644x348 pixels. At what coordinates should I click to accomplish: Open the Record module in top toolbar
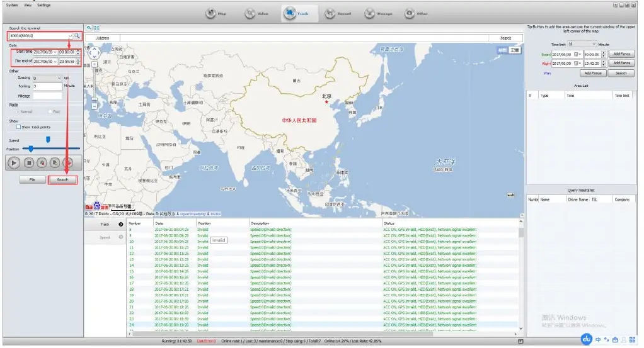[336, 13]
